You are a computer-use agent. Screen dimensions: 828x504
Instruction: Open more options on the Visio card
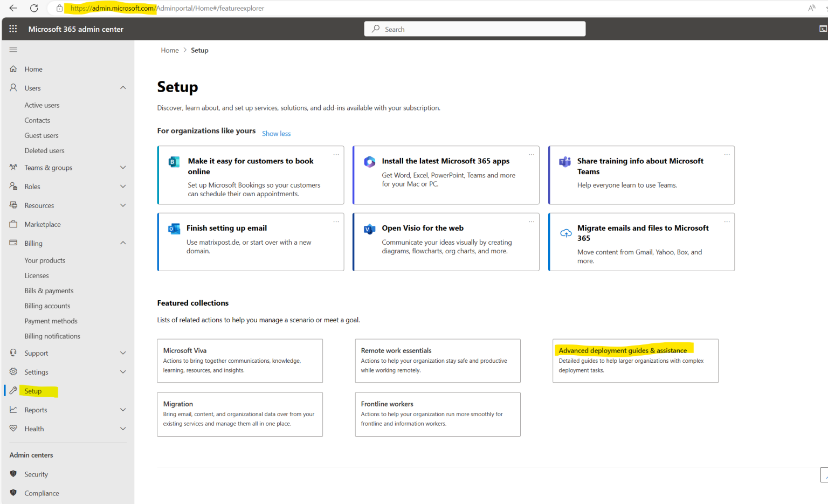tap(532, 222)
